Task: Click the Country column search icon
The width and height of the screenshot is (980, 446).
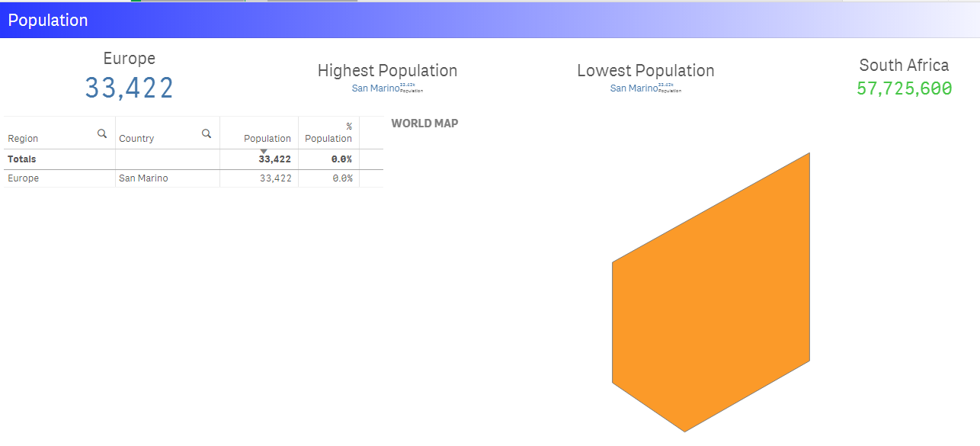Action: [207, 133]
